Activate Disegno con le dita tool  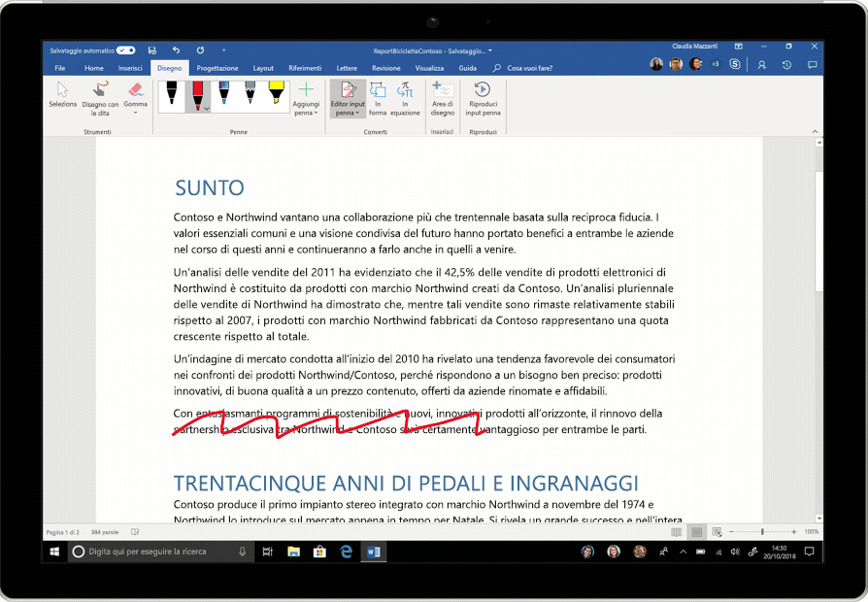pyautogui.click(x=100, y=96)
